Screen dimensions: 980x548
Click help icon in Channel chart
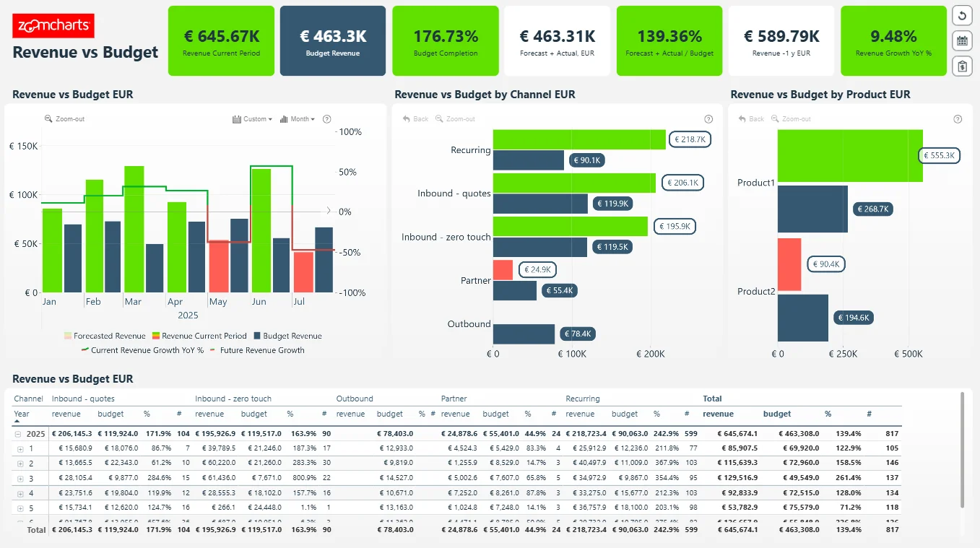click(708, 119)
